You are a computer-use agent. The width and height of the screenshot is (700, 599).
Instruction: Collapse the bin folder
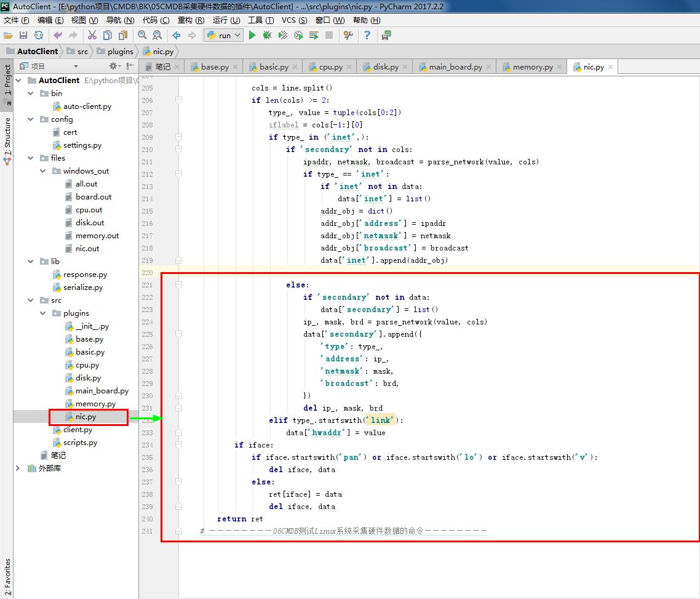click(x=30, y=94)
